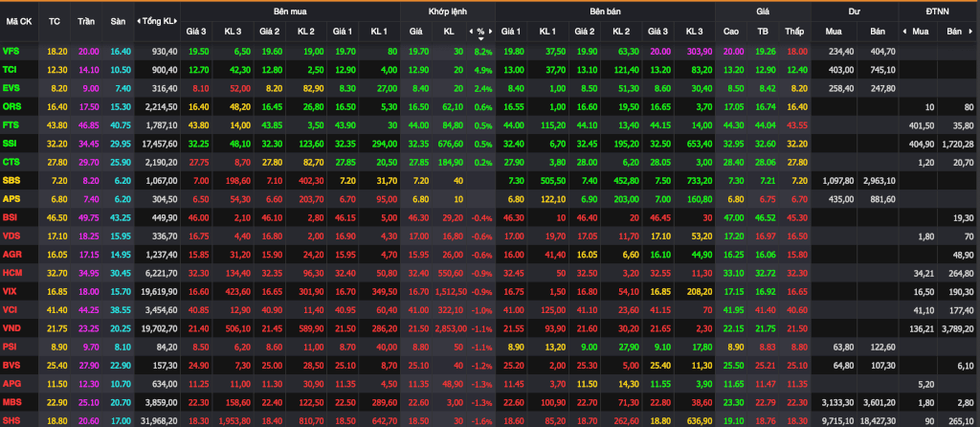The height and width of the screenshot is (427, 980).
Task: Click HCM matched volume 550,60
Action: pyautogui.click(x=451, y=274)
